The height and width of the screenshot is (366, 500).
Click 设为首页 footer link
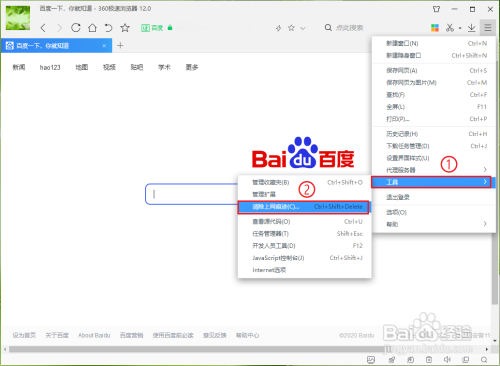coord(24,335)
